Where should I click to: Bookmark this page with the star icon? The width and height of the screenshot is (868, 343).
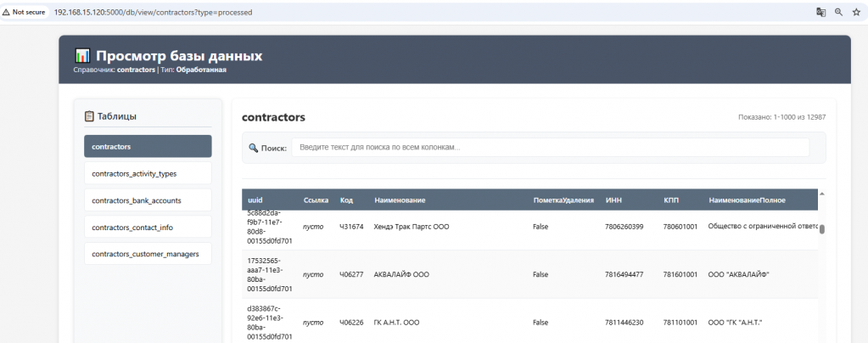855,12
